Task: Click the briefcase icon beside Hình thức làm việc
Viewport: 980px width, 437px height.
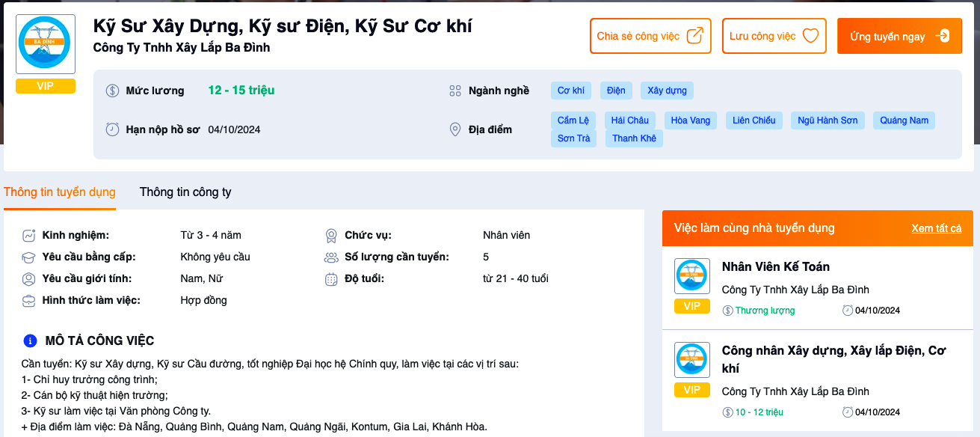Action: point(29,300)
